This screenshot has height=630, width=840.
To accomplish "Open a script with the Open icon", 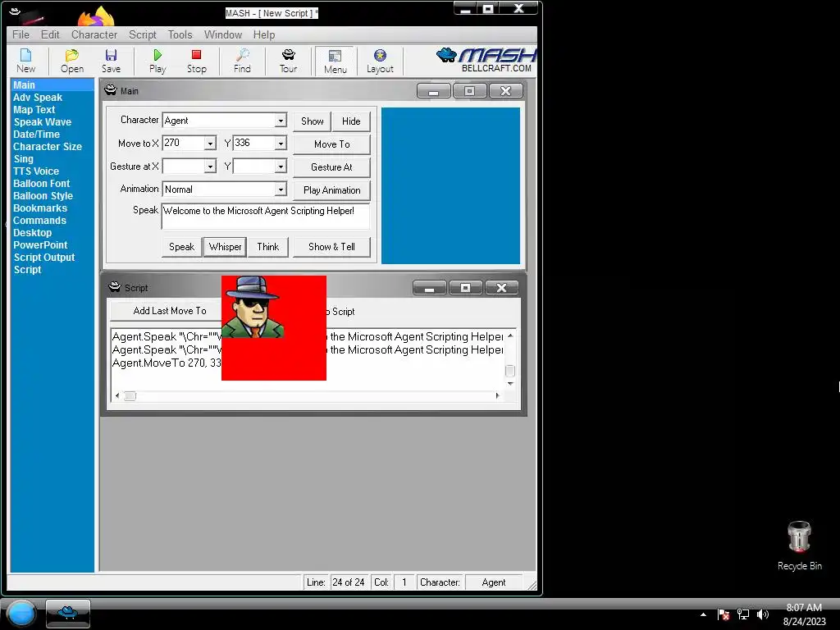I will (x=72, y=61).
